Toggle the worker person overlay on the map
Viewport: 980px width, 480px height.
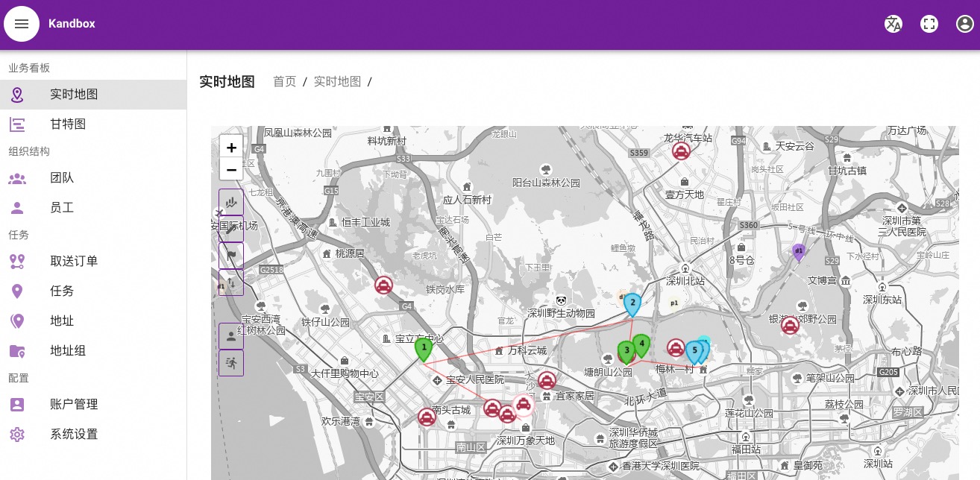231,336
